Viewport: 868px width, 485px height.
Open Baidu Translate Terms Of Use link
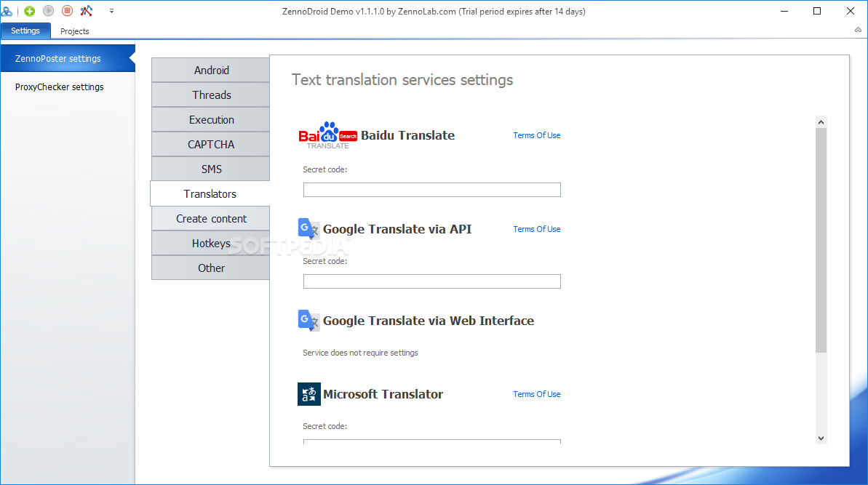(536, 135)
